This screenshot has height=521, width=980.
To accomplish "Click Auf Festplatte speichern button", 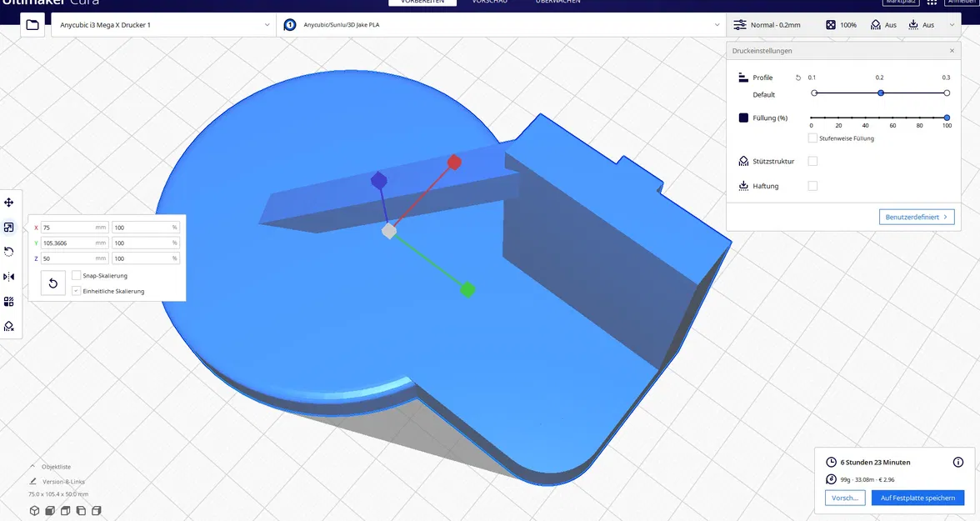I will tap(917, 498).
